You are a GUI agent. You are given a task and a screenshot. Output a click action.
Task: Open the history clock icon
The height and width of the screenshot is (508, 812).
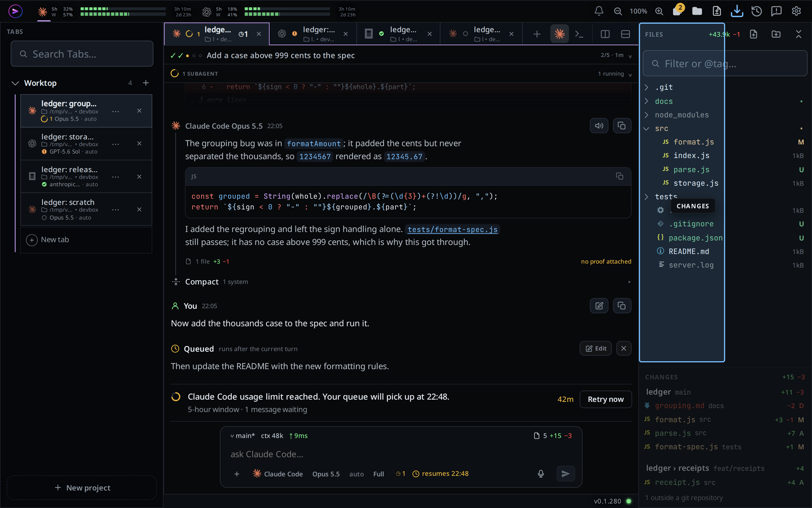[x=756, y=11]
